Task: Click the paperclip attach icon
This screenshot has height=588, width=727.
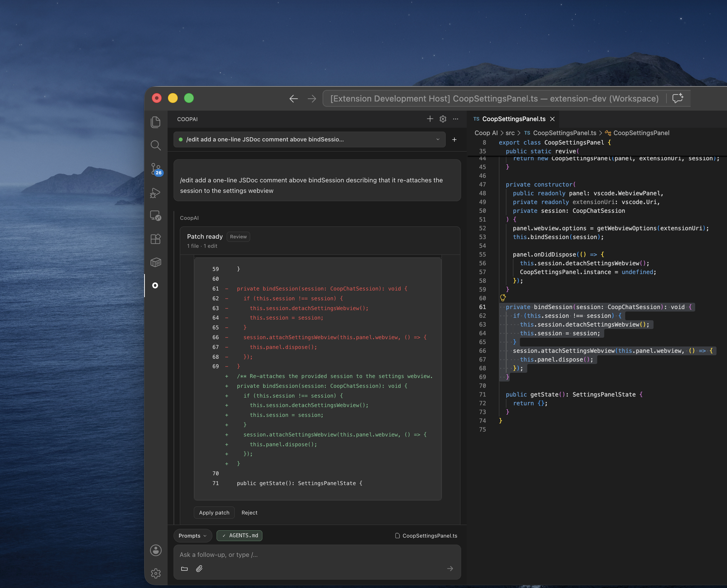Action: pos(199,569)
